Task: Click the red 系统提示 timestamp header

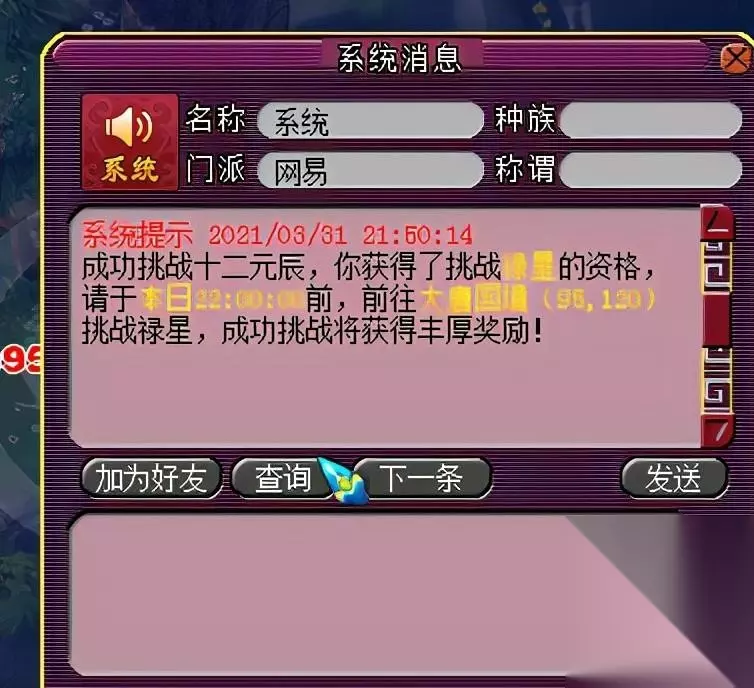Action: tap(277, 235)
